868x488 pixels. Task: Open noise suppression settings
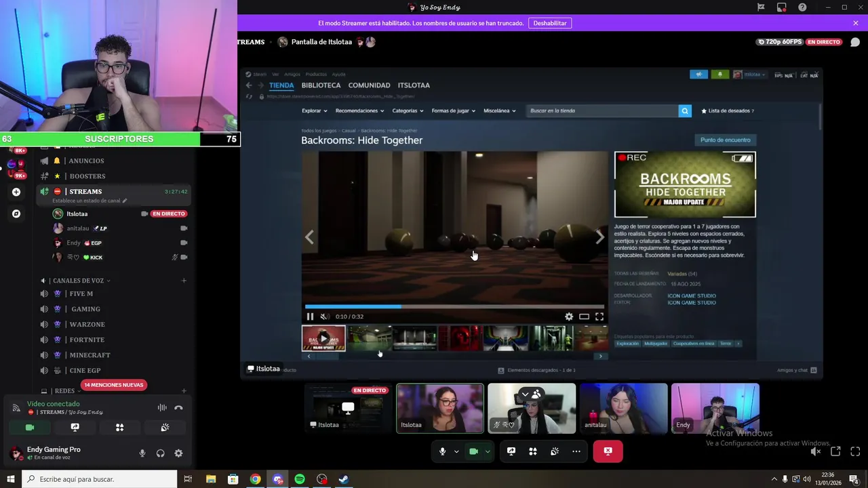point(162,408)
